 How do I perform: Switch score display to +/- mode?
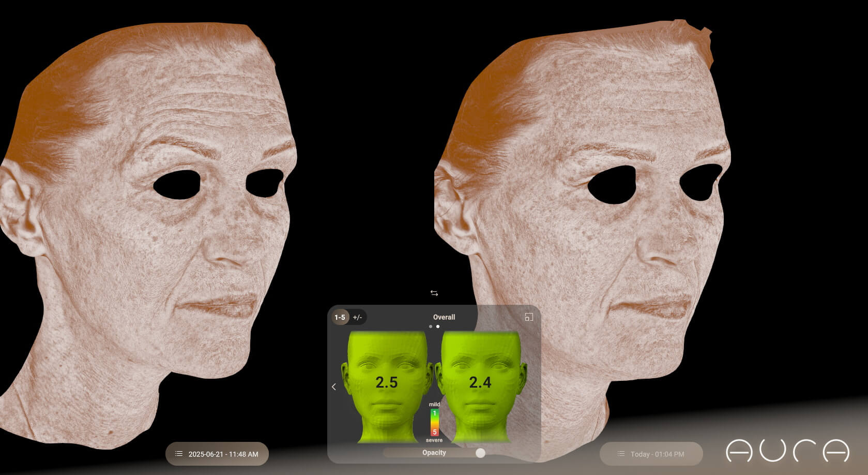coord(357,317)
